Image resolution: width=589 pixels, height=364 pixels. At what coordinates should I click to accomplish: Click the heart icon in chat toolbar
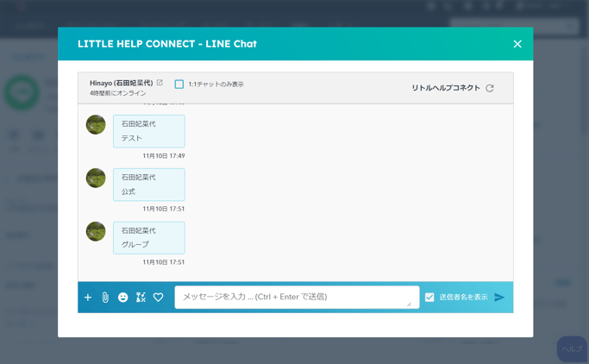pyautogui.click(x=159, y=297)
